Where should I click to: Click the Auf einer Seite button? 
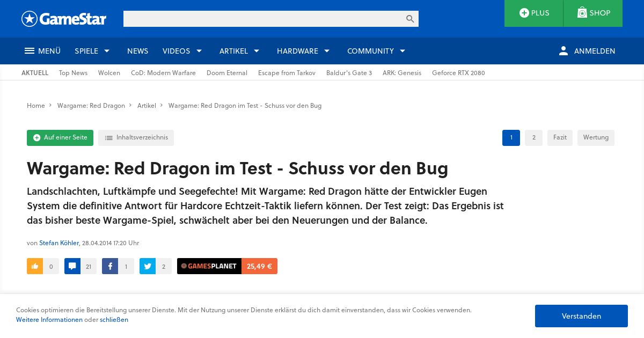click(x=60, y=138)
